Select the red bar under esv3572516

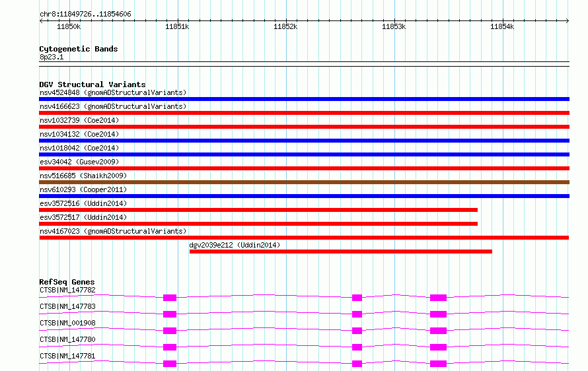[258, 210]
